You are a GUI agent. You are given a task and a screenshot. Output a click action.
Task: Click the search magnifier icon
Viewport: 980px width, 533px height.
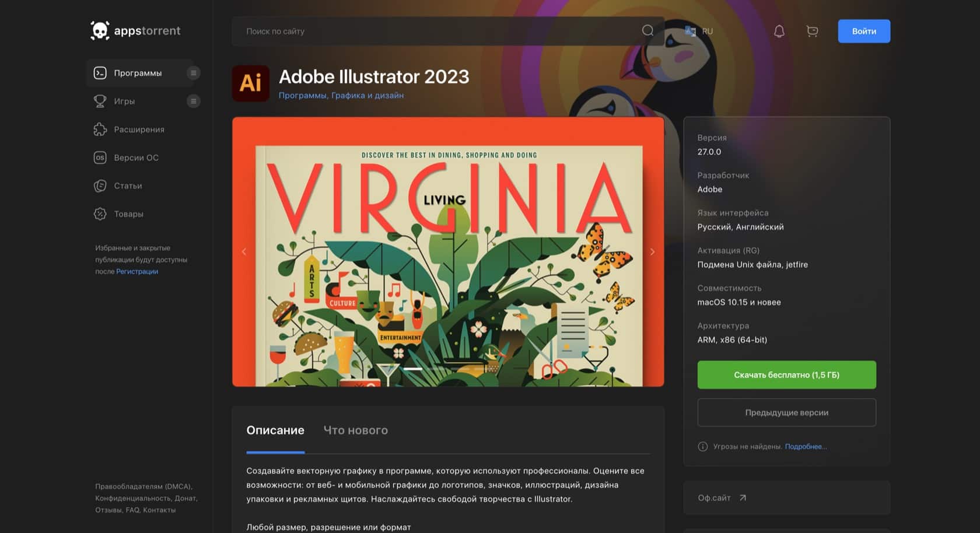647,30
